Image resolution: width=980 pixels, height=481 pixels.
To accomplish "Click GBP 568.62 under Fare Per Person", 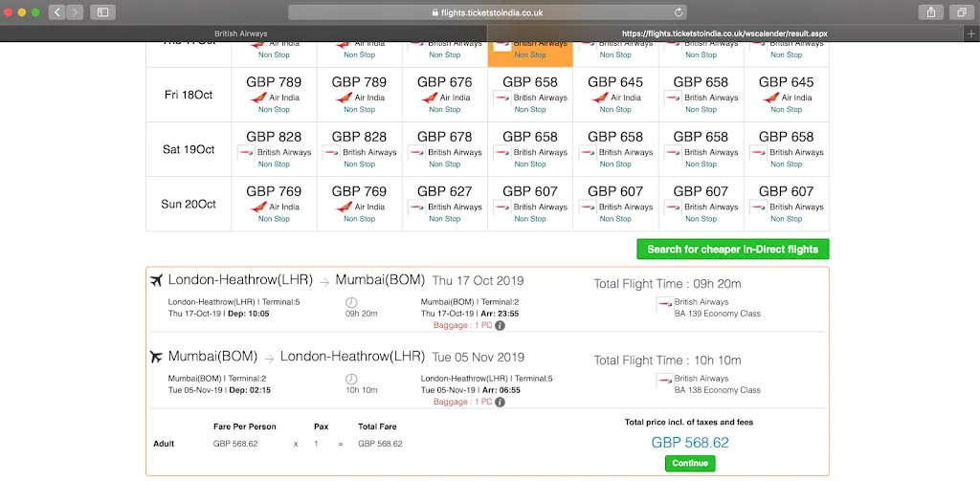I will point(235,444).
